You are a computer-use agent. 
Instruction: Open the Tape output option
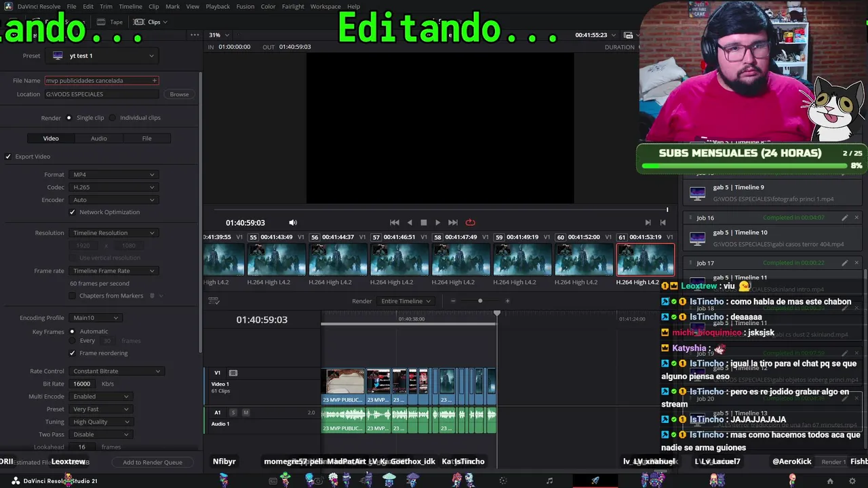click(x=111, y=22)
